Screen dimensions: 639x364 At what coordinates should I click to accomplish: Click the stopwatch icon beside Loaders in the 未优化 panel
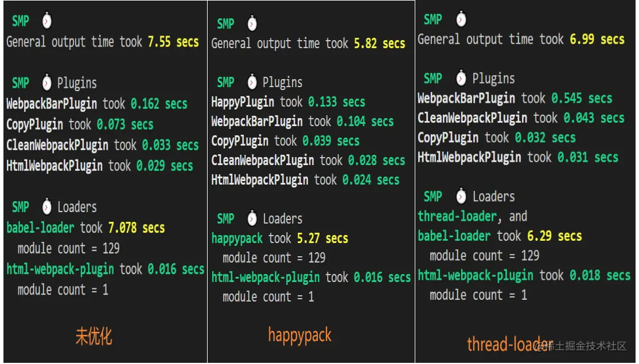[x=47, y=206]
